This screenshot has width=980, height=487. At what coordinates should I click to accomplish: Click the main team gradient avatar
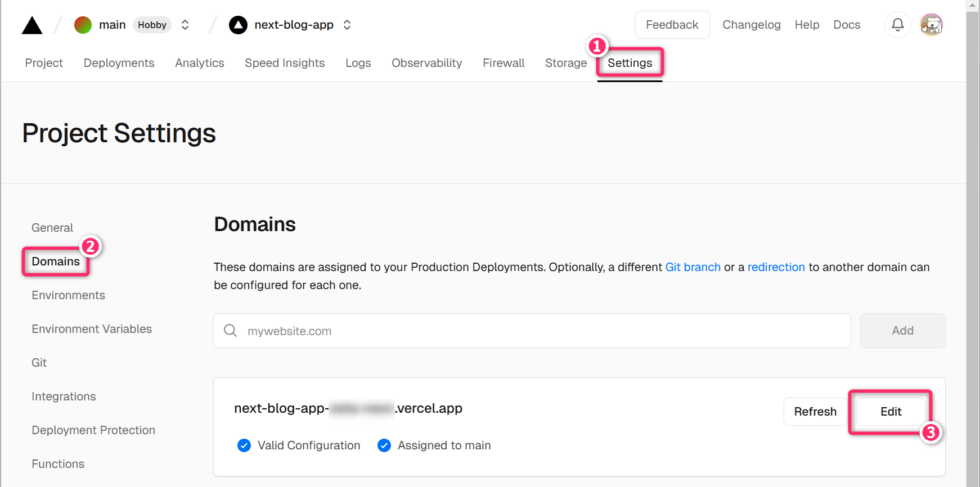tap(83, 25)
